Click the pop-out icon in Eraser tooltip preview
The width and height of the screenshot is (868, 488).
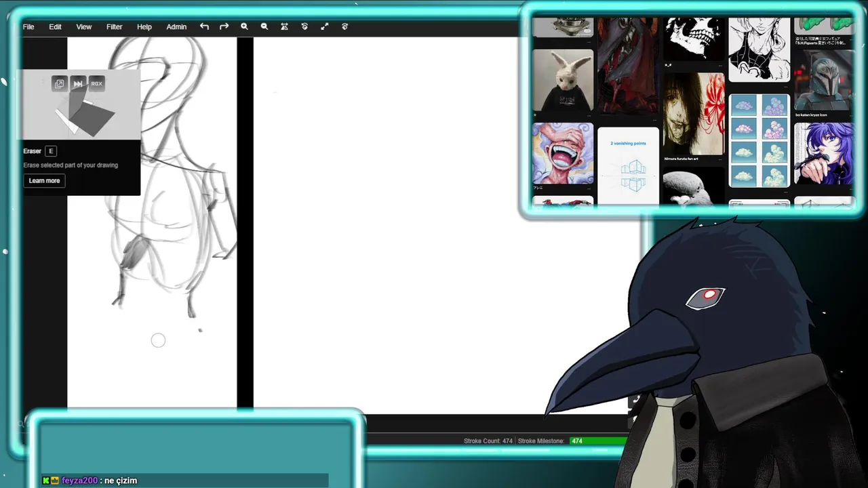(x=59, y=83)
